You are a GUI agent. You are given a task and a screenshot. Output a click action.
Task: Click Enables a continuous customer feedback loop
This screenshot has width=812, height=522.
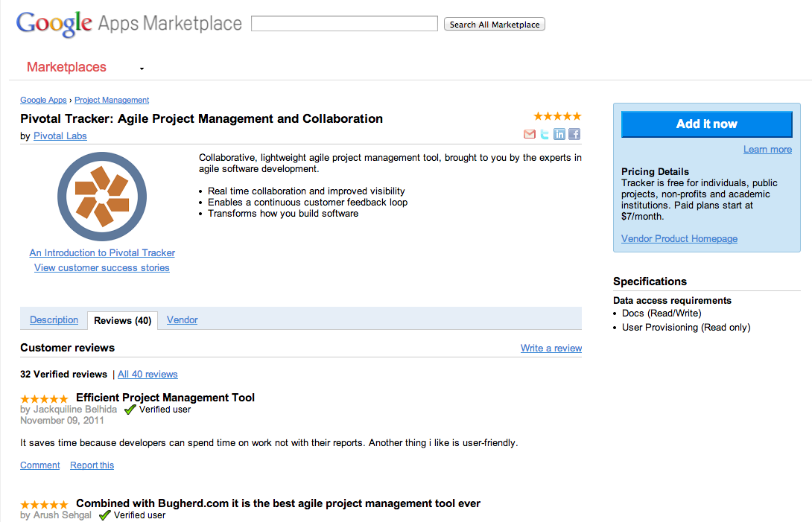pos(308,203)
